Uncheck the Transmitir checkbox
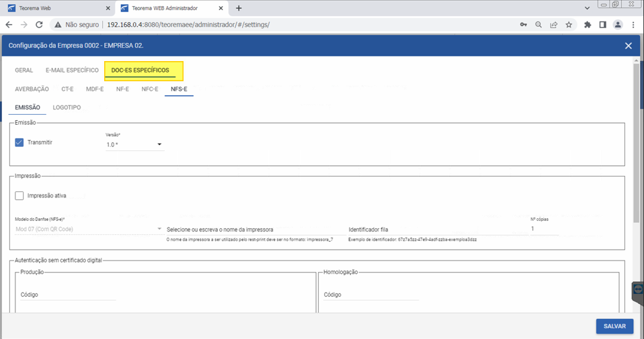This screenshot has height=339, width=644. click(x=19, y=142)
